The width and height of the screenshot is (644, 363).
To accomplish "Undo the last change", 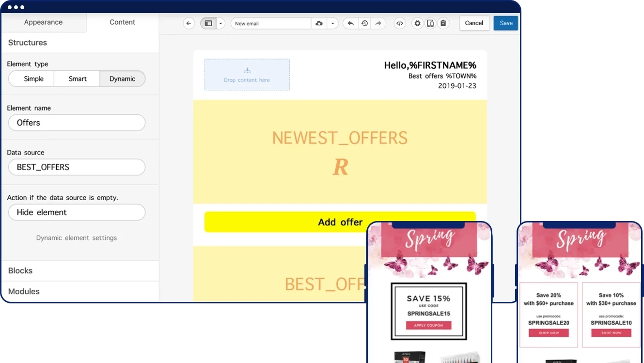I will tap(350, 23).
